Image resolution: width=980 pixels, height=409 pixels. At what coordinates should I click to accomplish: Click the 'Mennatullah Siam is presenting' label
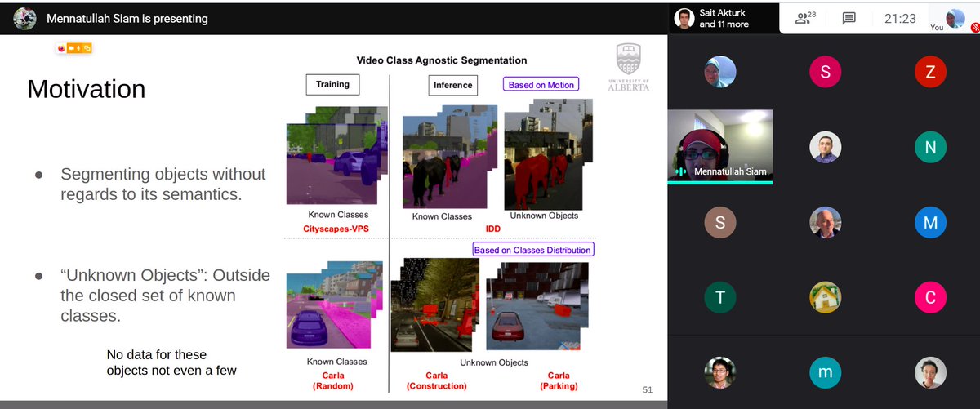coord(127,18)
